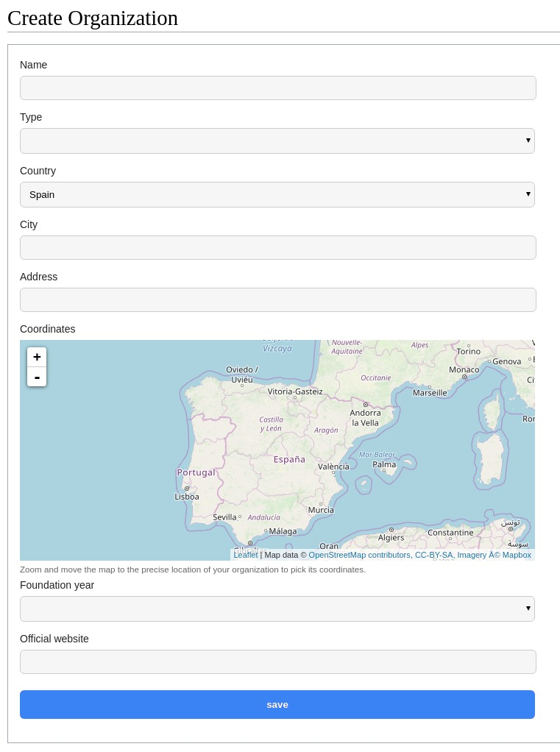The image size is (560, 752).
Task: Open the Type dropdown
Action: coord(277,141)
